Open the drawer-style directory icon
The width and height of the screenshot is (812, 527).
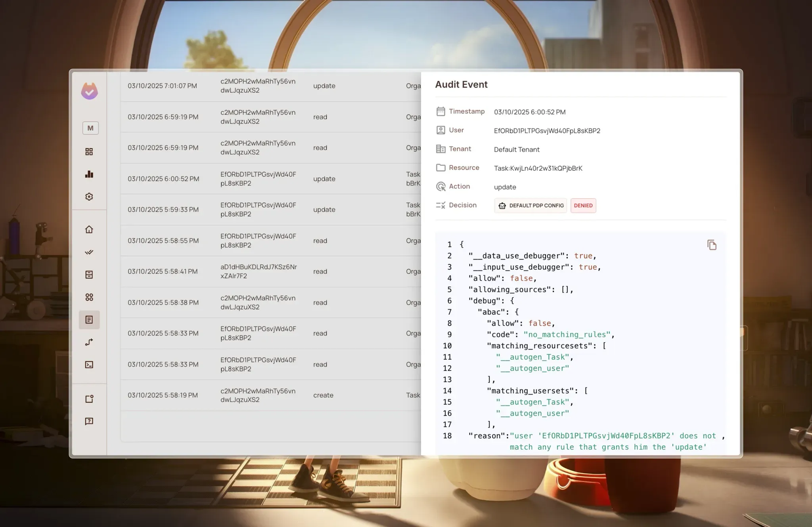click(x=89, y=275)
